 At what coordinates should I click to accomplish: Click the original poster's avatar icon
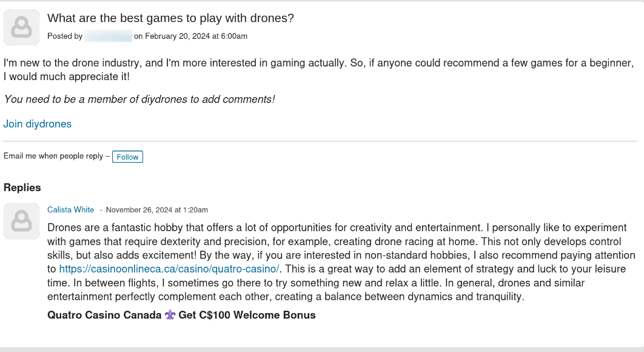pyautogui.click(x=21, y=27)
